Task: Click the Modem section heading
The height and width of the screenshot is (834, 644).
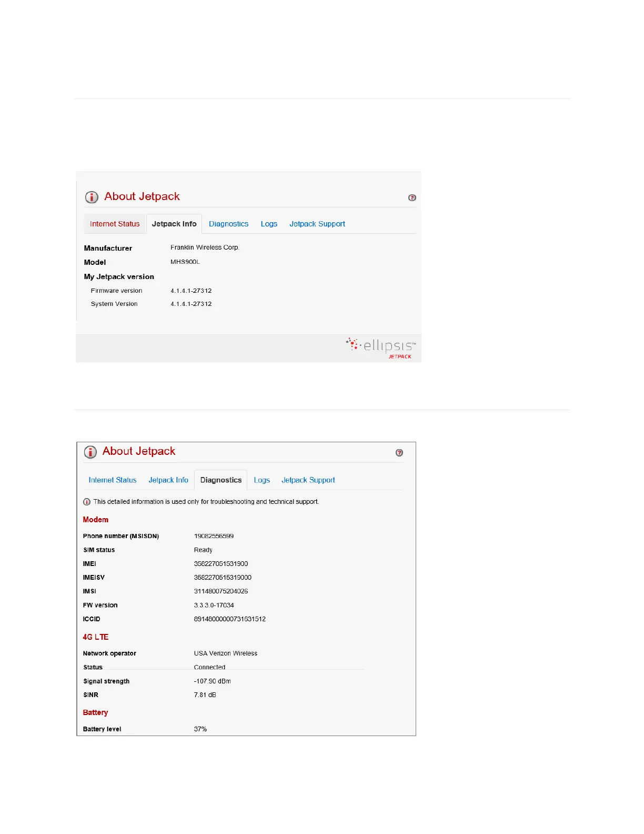Action: coord(96,520)
